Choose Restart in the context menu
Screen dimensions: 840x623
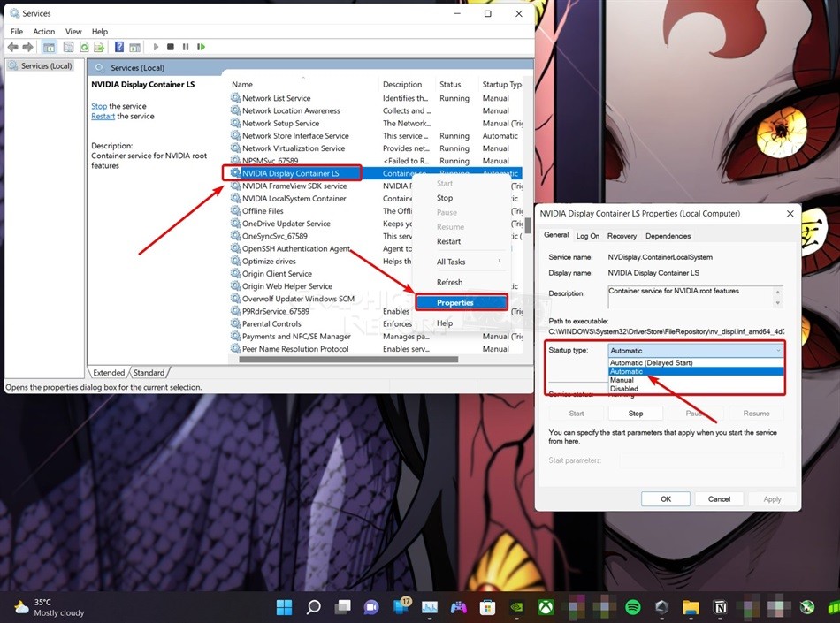pos(461,241)
